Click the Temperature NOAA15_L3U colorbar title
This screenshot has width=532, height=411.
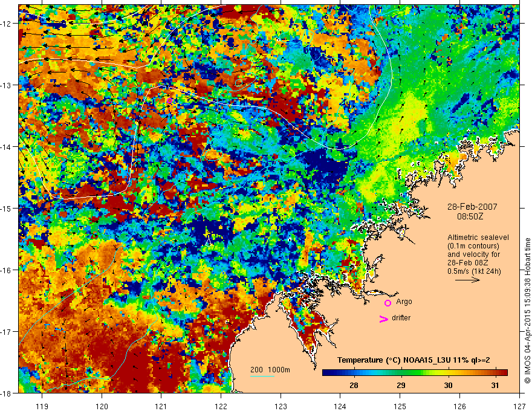point(414,360)
